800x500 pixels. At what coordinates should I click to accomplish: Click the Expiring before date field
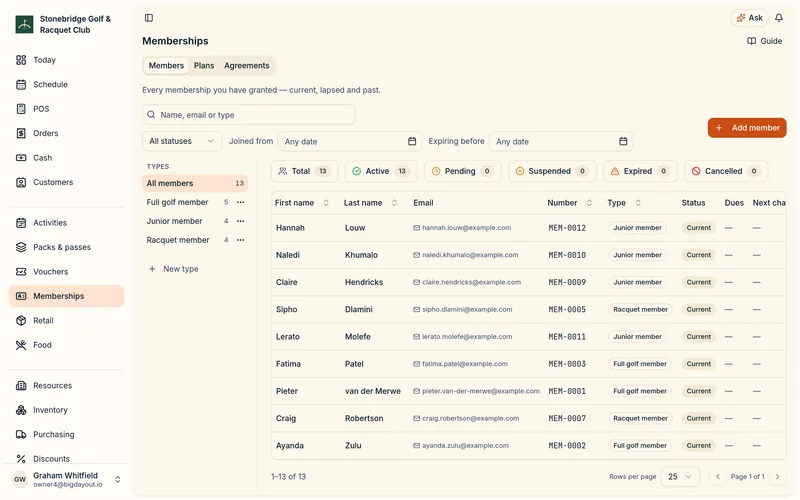(561, 141)
